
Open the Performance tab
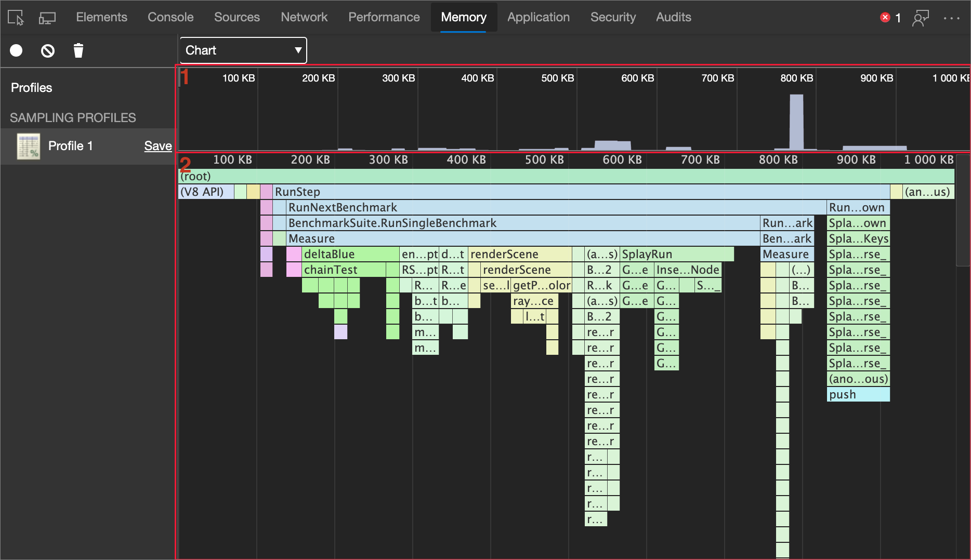tap(384, 17)
